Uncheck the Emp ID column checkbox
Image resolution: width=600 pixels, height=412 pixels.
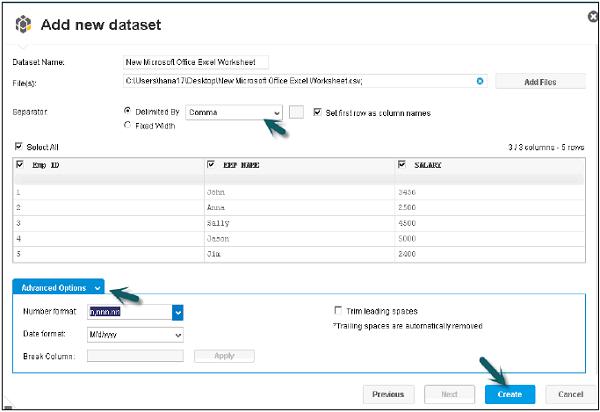[20, 164]
